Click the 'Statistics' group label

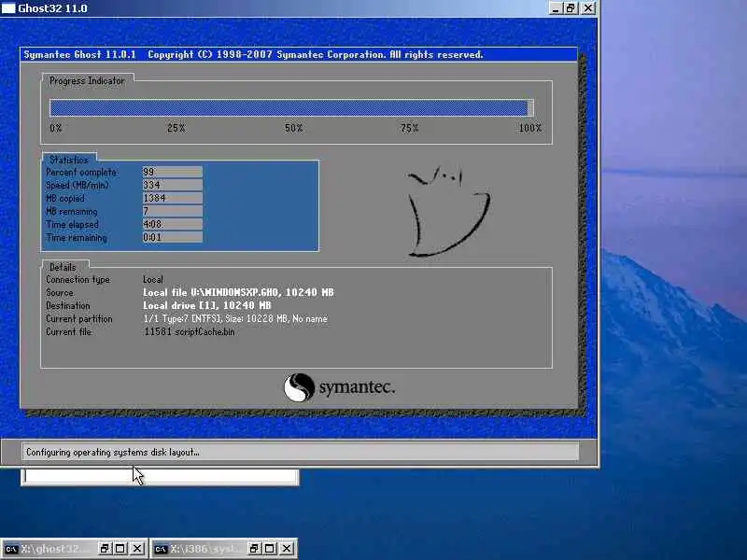pos(68,160)
